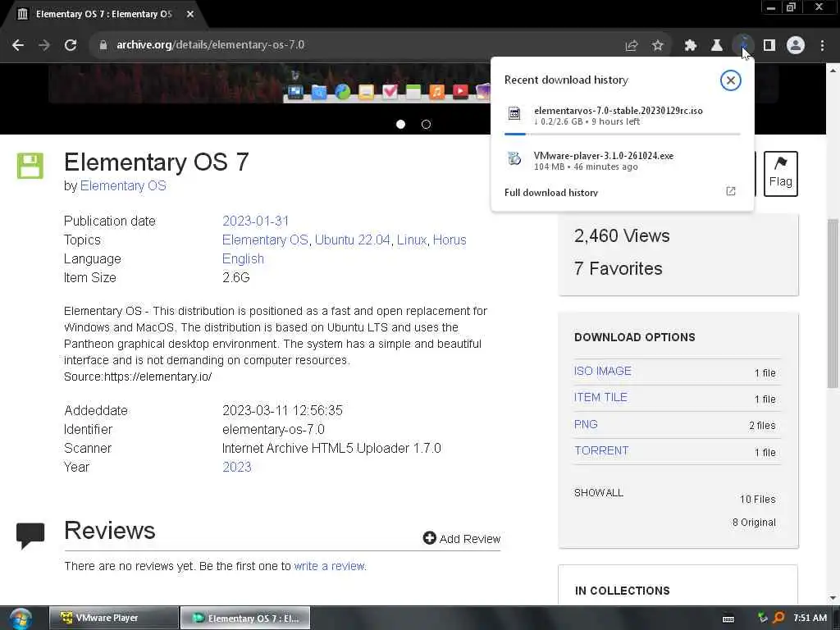Viewport: 840px width, 630px height.
Task: Open Chrome Labs flask icon
Action: tap(717, 46)
